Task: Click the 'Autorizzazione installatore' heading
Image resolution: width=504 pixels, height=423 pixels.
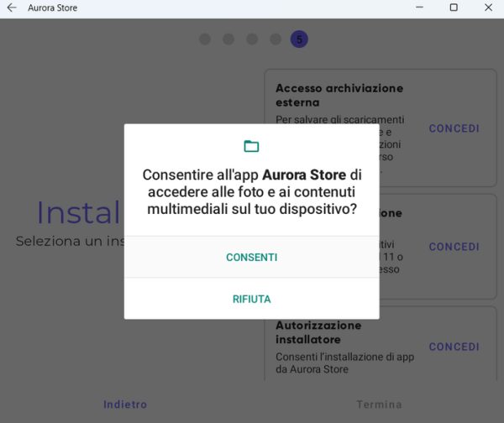Action: (x=318, y=332)
